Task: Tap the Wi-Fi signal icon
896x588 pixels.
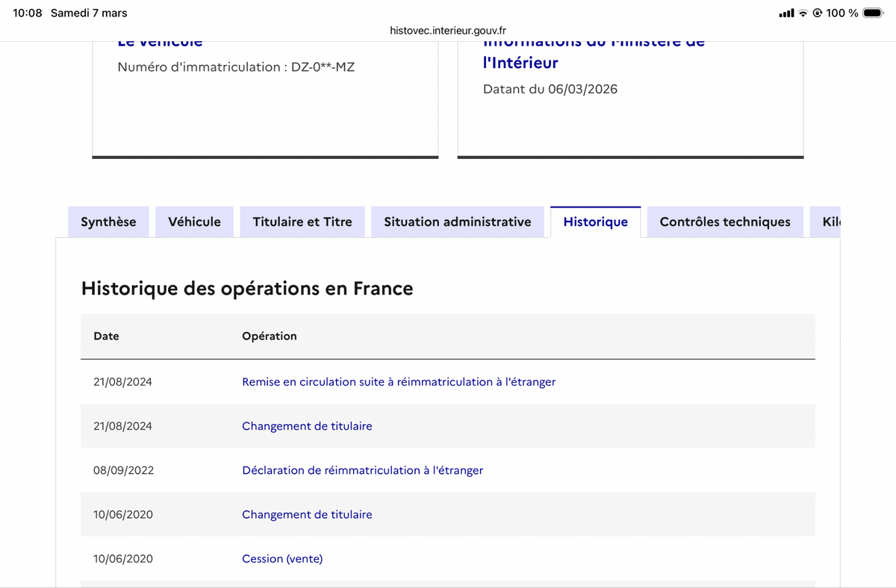Action: point(803,13)
